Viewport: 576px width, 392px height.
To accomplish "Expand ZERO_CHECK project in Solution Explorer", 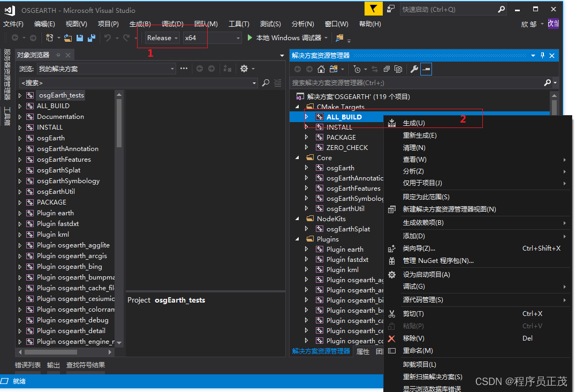I will tap(306, 147).
